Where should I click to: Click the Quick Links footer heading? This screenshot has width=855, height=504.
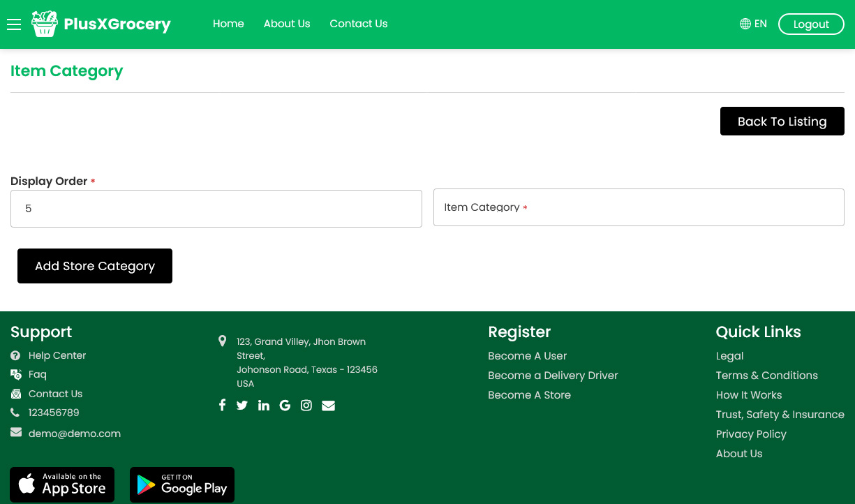(759, 332)
